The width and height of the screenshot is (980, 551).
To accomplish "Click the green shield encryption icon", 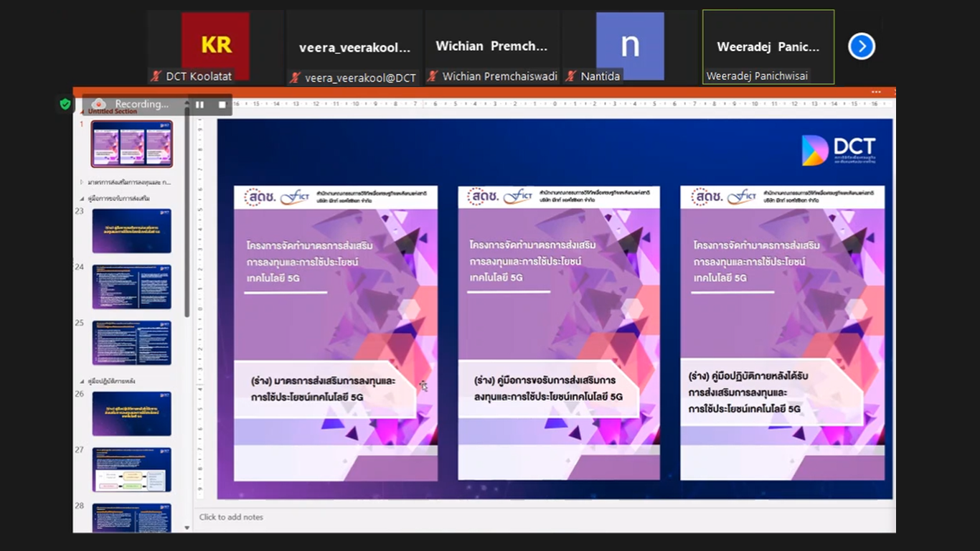I will coord(65,105).
